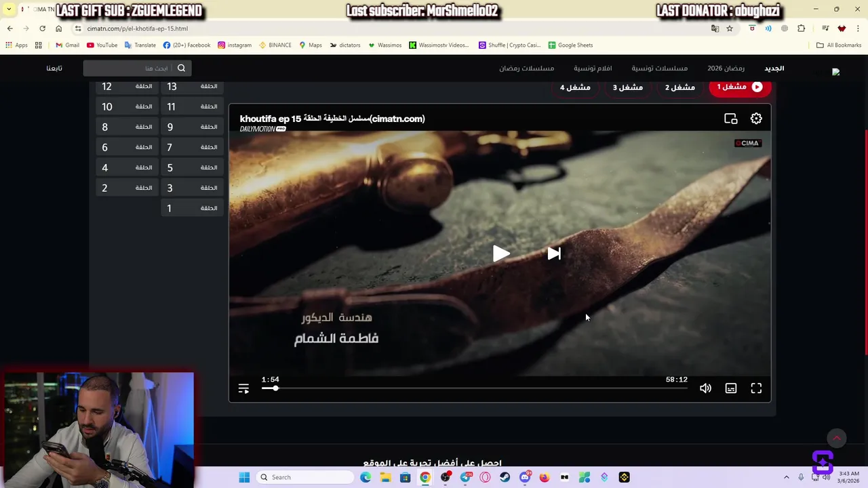Open the Google Sheets bookmark
This screenshot has height=488, width=868.
570,45
